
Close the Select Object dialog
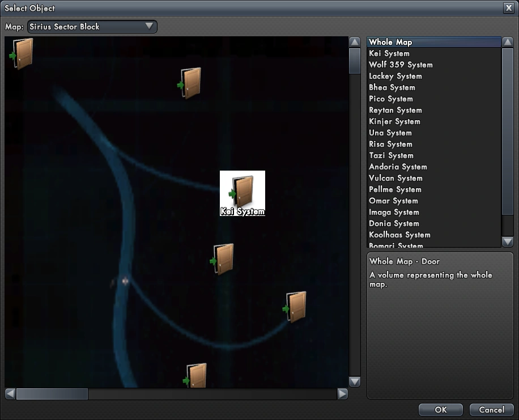[x=508, y=8]
